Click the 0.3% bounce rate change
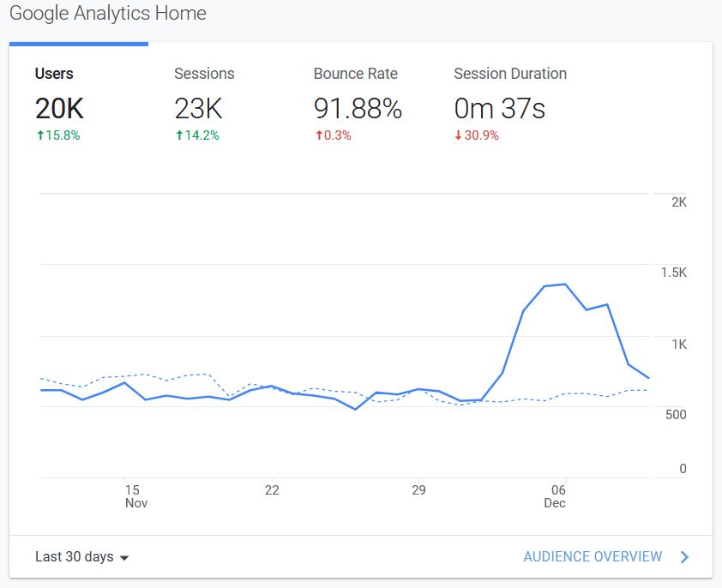The image size is (722, 588). pos(333,135)
